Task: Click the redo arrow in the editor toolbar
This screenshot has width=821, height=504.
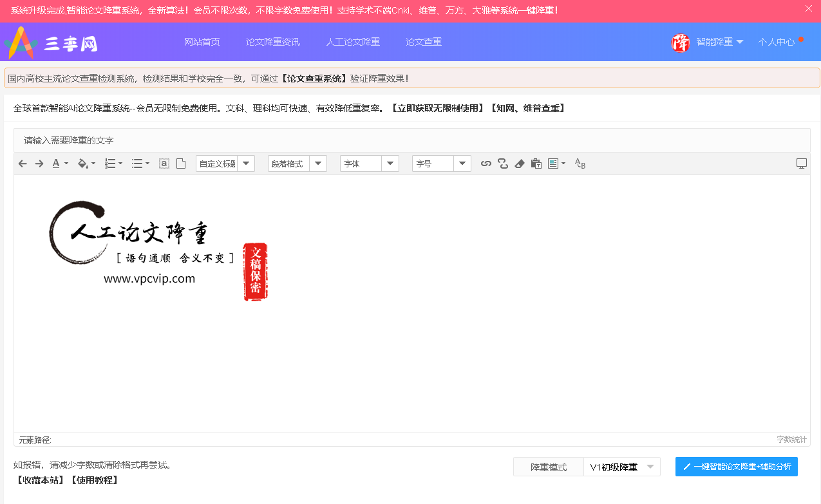Action: 39,163
